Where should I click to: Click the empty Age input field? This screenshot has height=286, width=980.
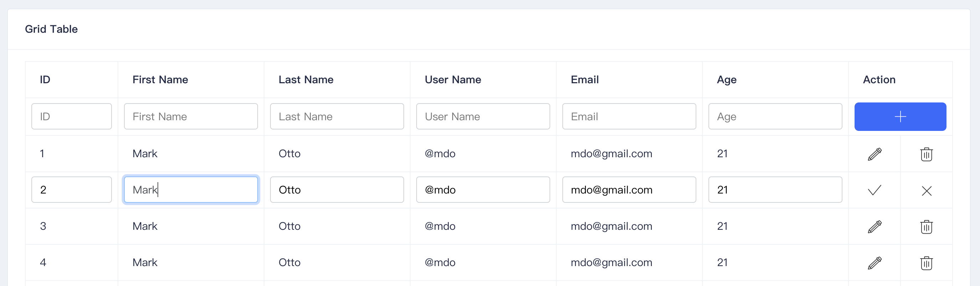[775, 117]
